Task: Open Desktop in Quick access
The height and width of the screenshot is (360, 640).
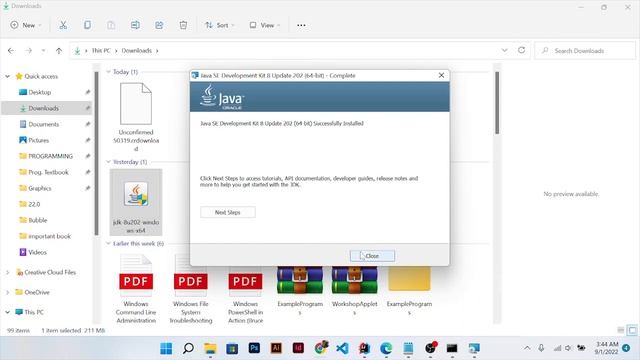Action: (40, 92)
